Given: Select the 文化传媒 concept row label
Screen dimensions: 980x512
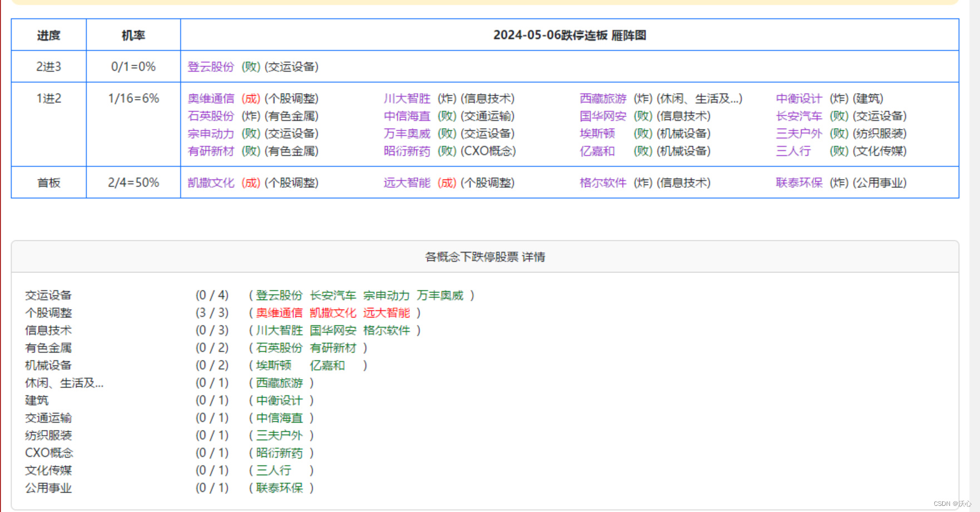Looking at the screenshot, I should [x=48, y=470].
